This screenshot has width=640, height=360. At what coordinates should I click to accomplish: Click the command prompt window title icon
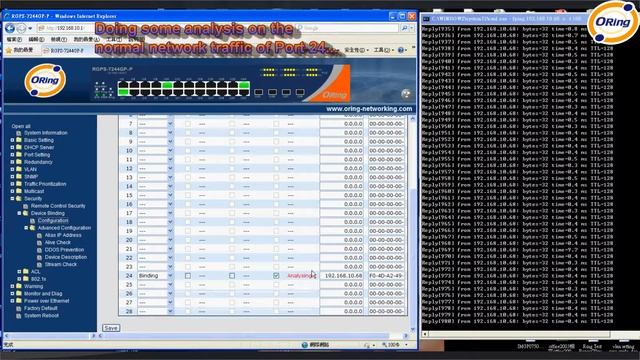click(426, 19)
